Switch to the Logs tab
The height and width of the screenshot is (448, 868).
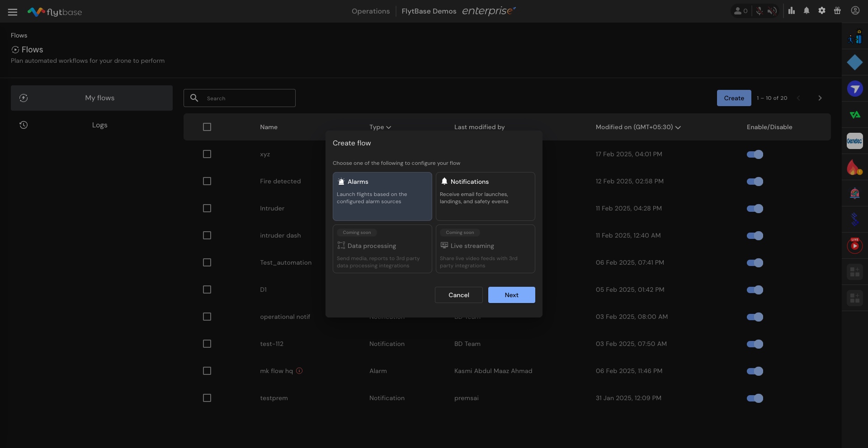coord(99,125)
